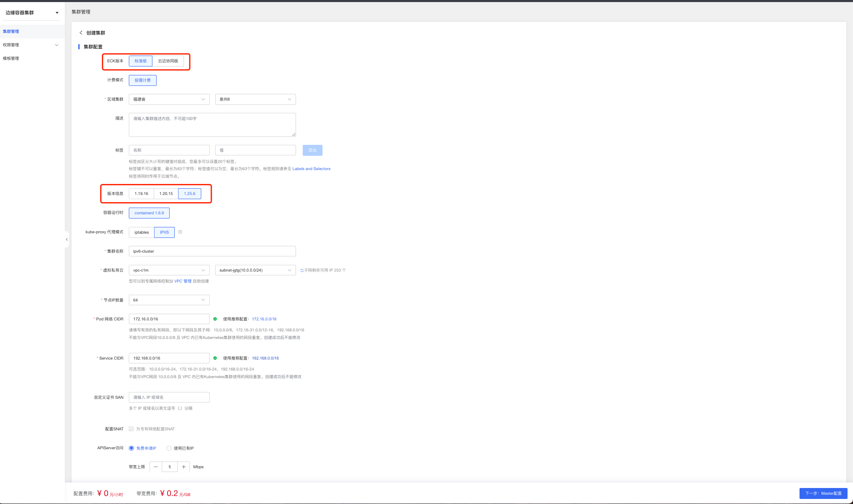
Task: Use recommended Pod CIDR 172.16.0.0/16 link
Action: [264, 319]
